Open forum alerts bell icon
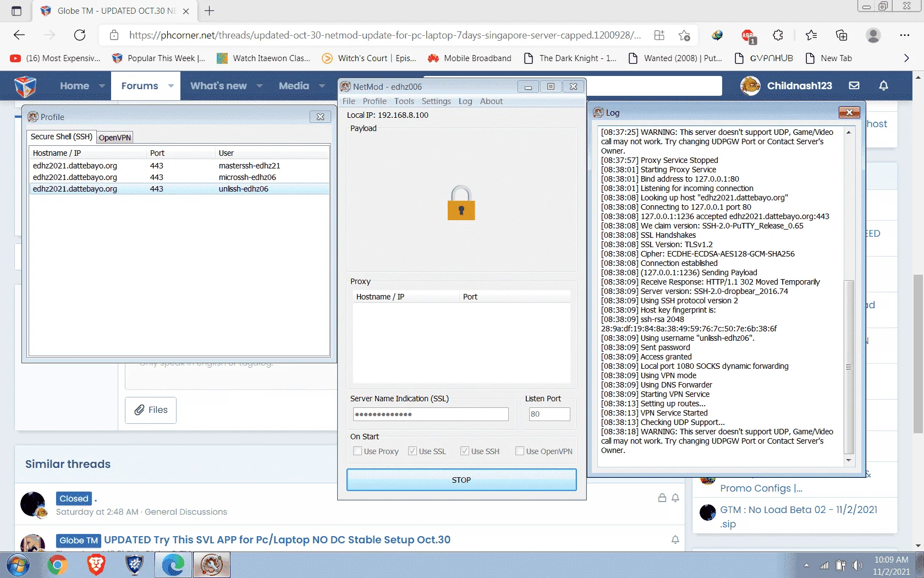Viewport: 924px width, 578px height. click(x=884, y=85)
